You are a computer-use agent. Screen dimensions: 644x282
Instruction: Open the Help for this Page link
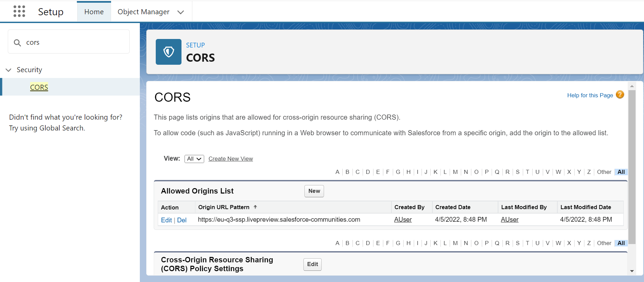pos(590,95)
